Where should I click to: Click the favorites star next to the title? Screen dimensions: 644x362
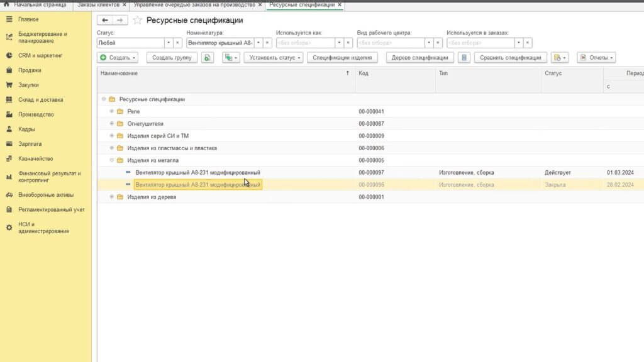138,20
